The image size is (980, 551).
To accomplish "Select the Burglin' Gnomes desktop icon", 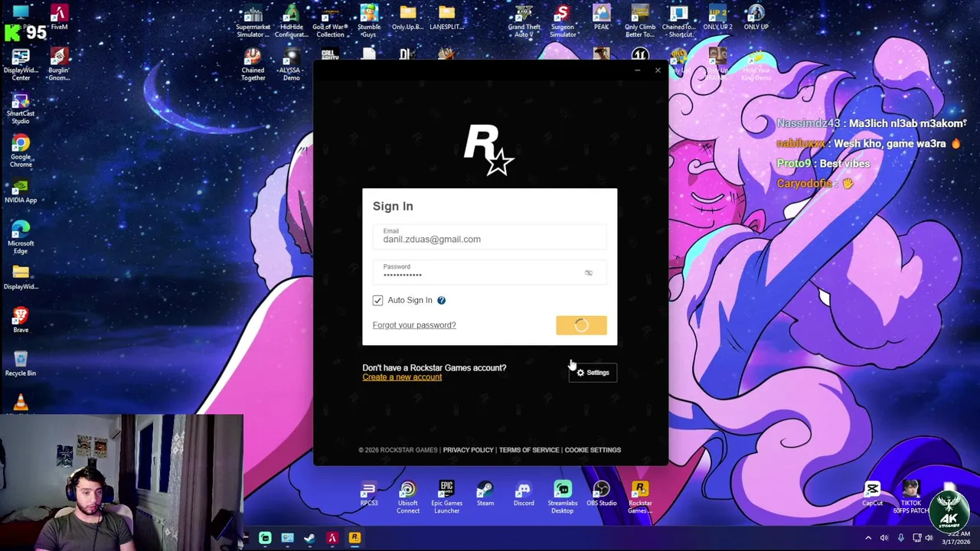I will (x=59, y=64).
